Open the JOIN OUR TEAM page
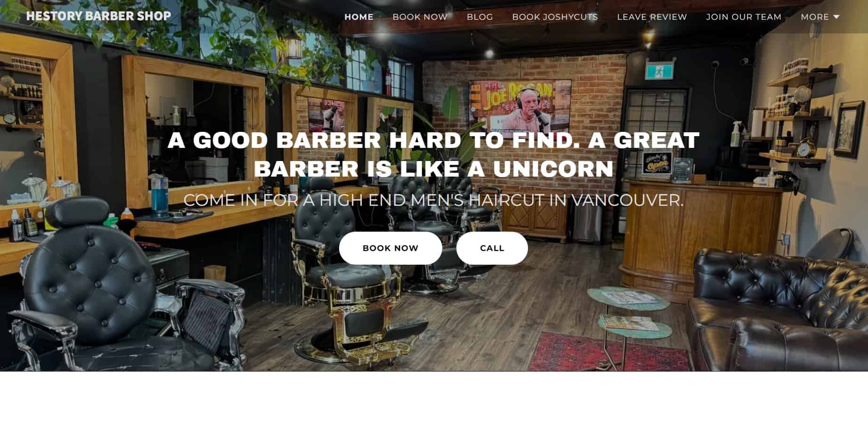 (744, 17)
